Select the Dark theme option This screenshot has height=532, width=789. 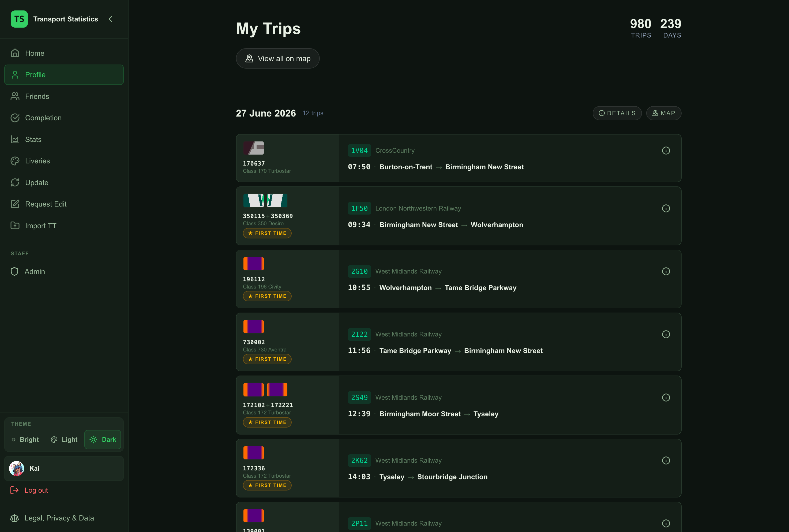click(103, 439)
